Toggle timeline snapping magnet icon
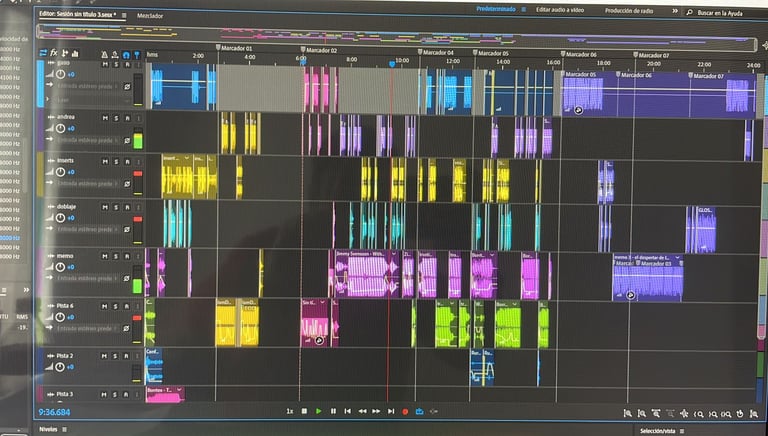The image size is (768, 436). pos(126,55)
